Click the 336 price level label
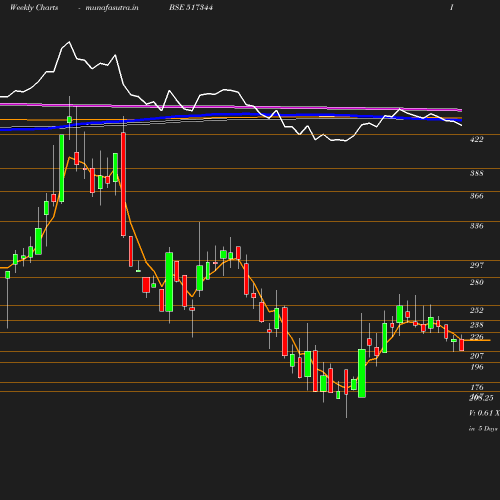 [476, 226]
